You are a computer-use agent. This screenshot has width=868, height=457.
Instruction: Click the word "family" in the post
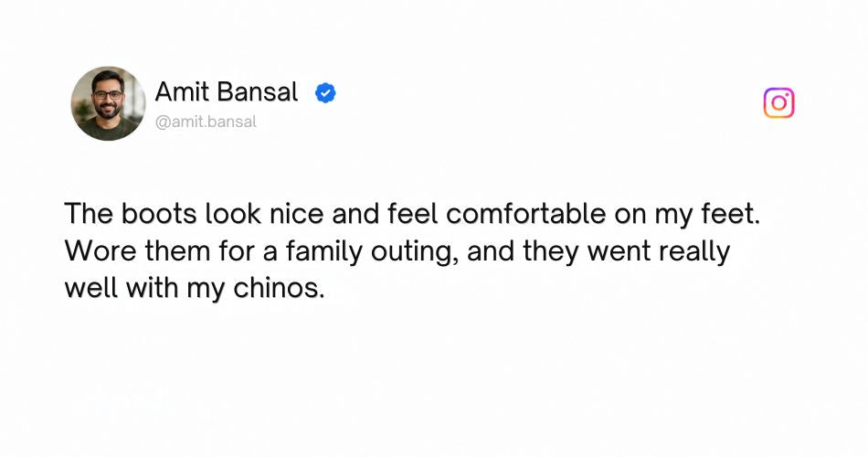tap(323, 251)
